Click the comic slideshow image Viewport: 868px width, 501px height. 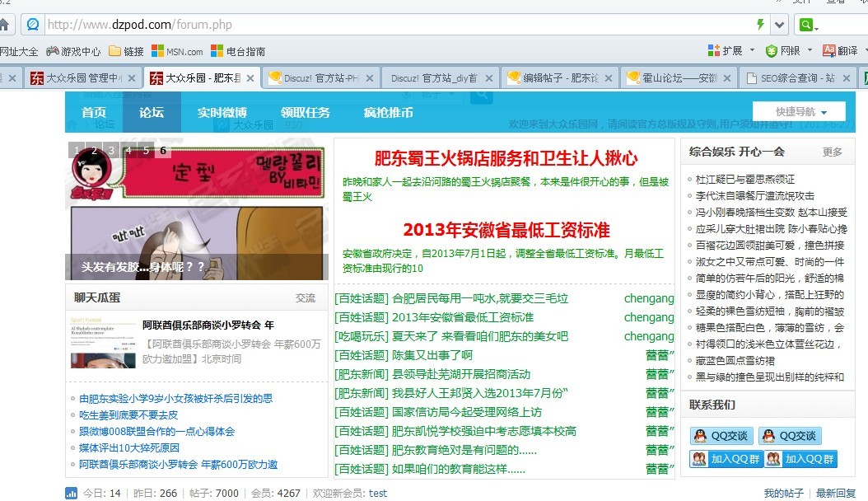click(197, 210)
